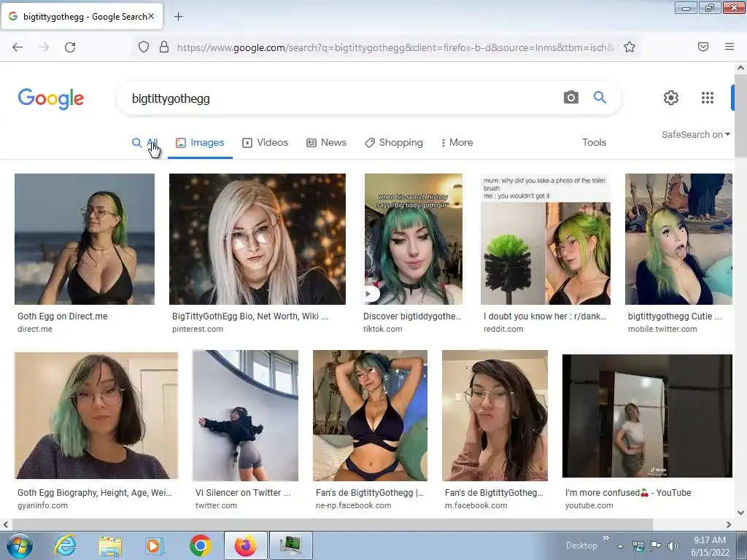
Task: Bookmark this page with the star icon
Action: (630, 47)
